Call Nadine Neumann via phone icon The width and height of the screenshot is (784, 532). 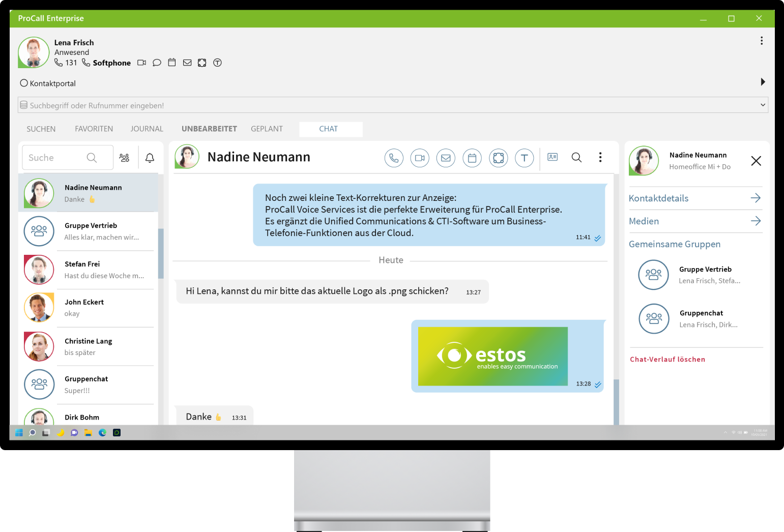point(394,158)
